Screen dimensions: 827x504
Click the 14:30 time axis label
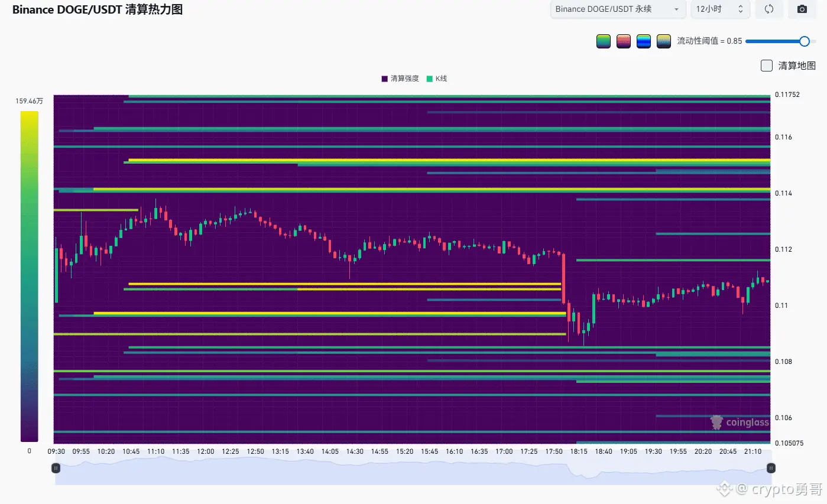coord(355,451)
